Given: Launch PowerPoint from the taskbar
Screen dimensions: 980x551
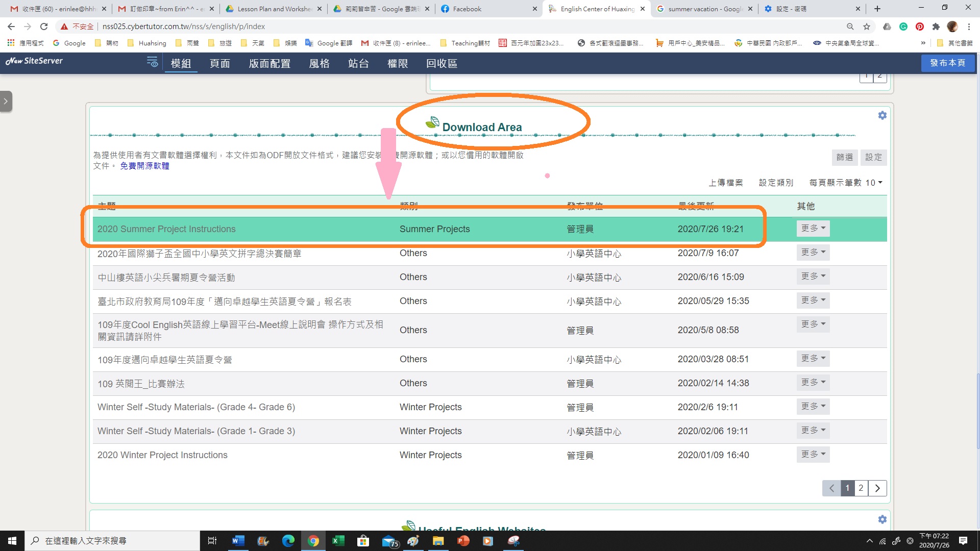Looking at the screenshot, I should tap(463, 541).
